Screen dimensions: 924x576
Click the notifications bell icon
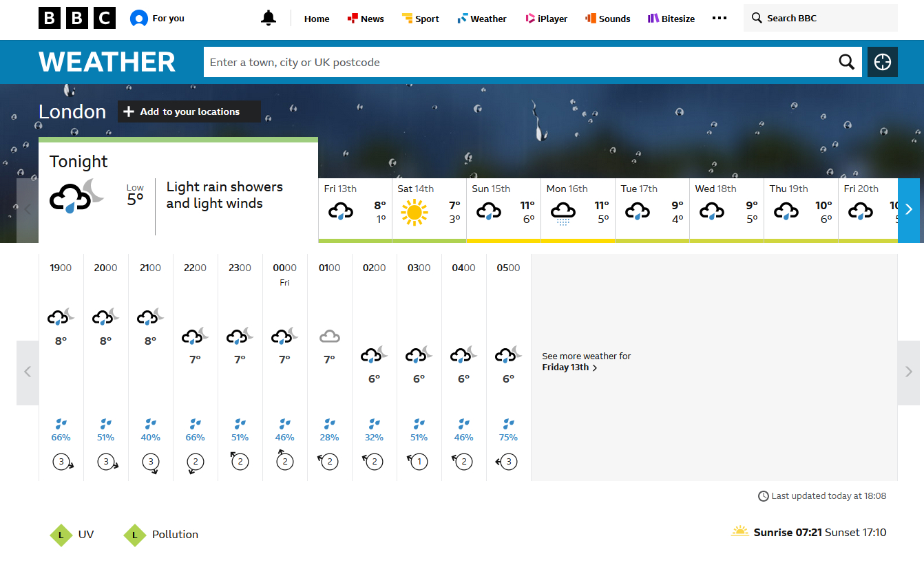pyautogui.click(x=269, y=19)
